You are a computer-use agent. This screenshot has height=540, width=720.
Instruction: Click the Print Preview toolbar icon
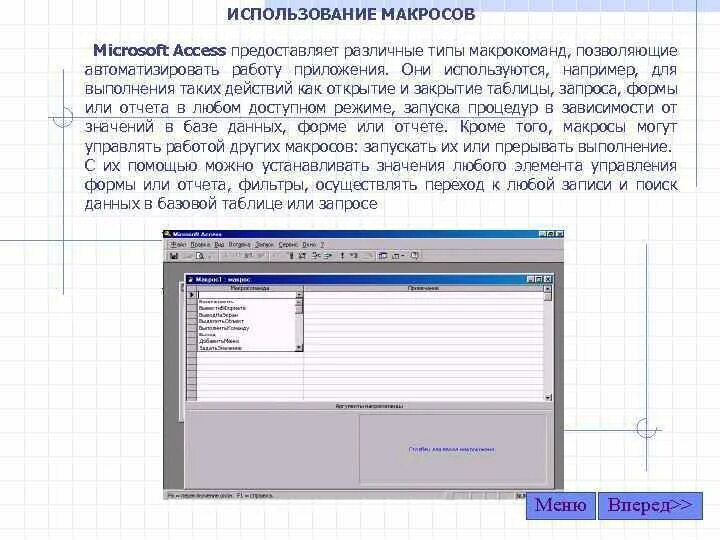[x=200, y=256]
